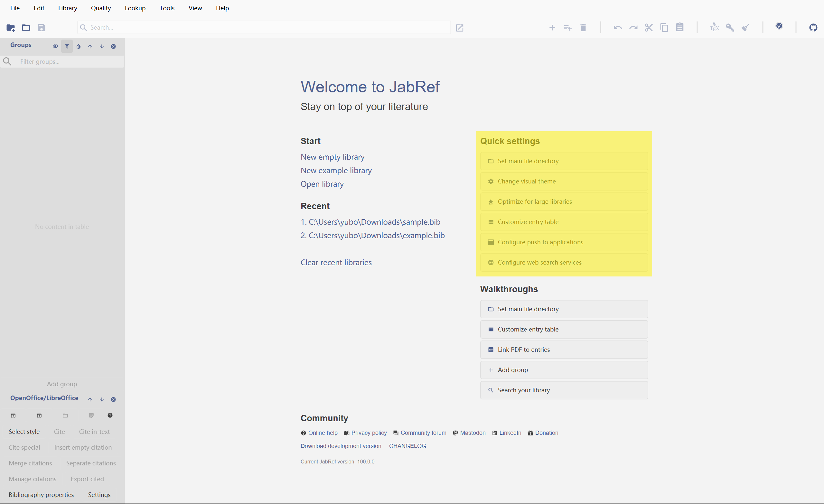Start the Add group walkthrough

[564, 370]
